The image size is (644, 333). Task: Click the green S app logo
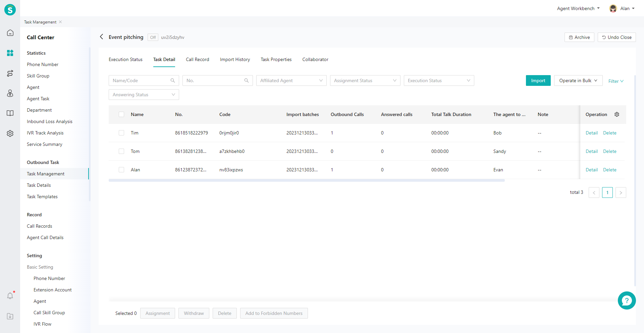point(10,10)
